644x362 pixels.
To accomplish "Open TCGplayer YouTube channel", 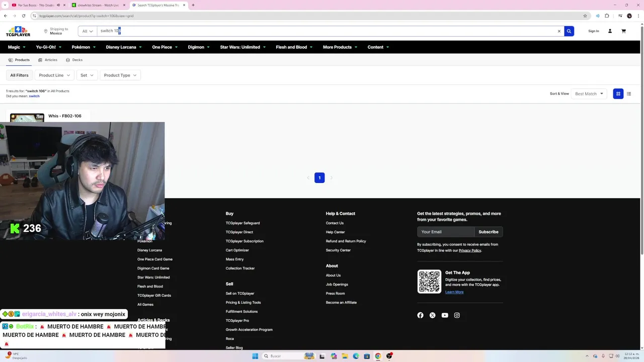I will point(445,315).
